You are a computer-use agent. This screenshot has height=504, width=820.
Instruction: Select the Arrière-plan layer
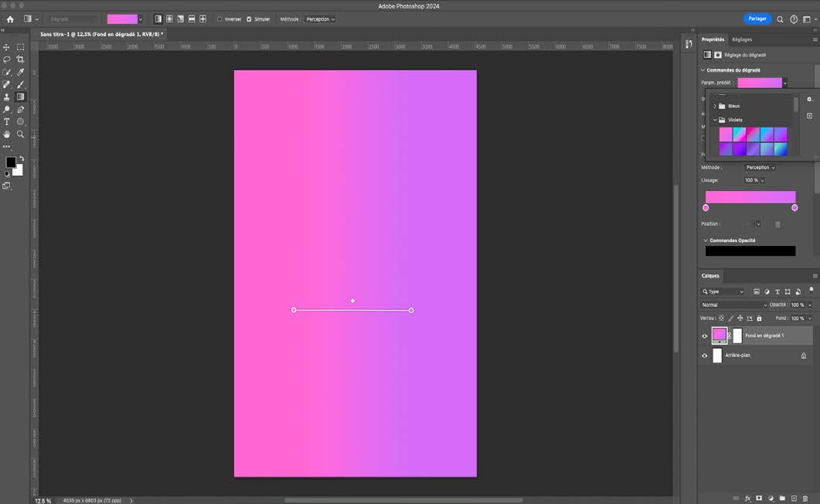click(x=738, y=356)
